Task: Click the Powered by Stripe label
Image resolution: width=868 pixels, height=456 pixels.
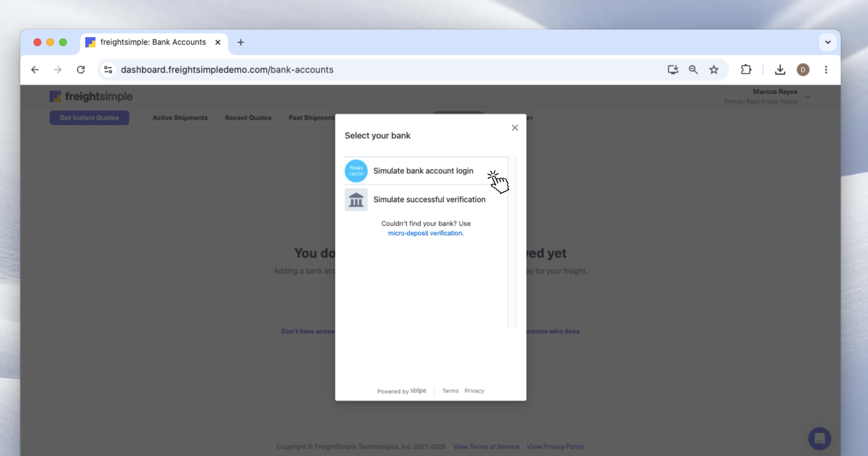Action: [x=402, y=391]
